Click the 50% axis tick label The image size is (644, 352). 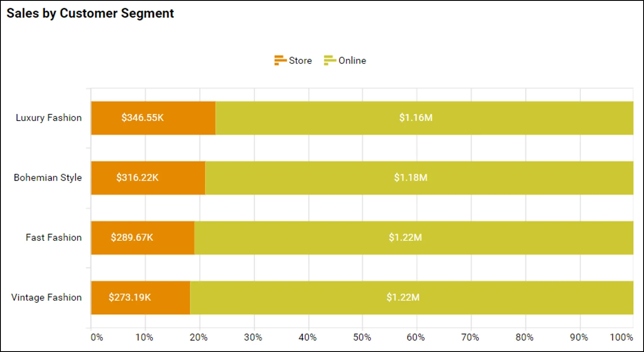coord(362,337)
